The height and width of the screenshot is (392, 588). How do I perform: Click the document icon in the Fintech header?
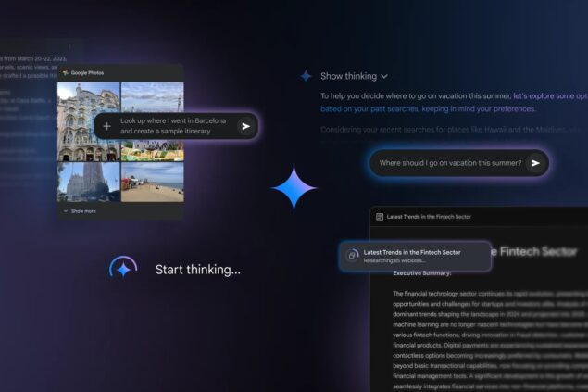click(x=380, y=217)
